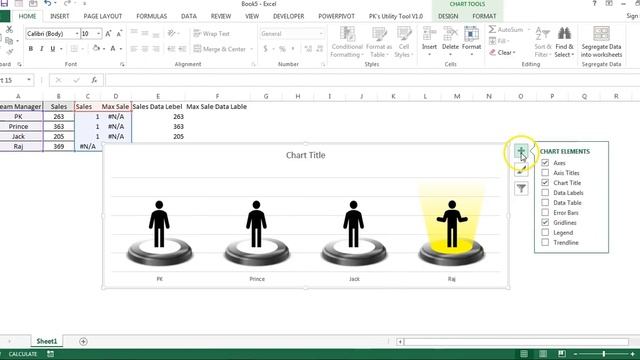The height and width of the screenshot is (360, 640).
Task: Open Chart Filters funnel button
Action: 521,189
